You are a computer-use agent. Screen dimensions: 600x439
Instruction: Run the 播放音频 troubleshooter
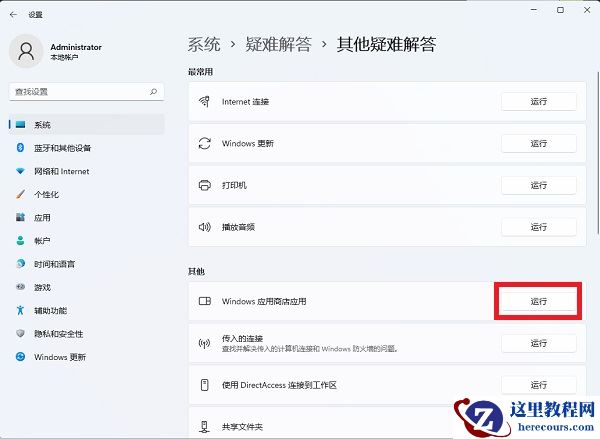pyautogui.click(x=538, y=227)
